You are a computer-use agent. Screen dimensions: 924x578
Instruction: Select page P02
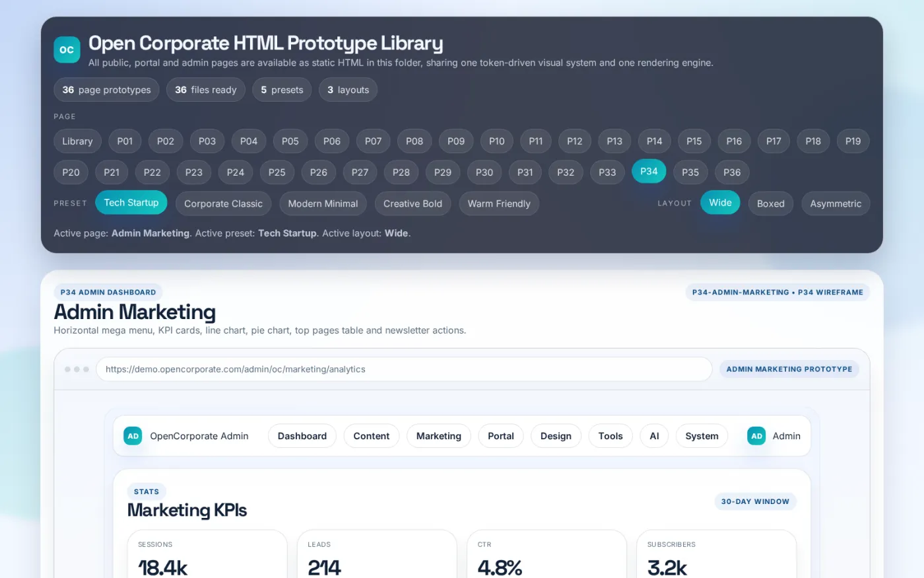(166, 141)
